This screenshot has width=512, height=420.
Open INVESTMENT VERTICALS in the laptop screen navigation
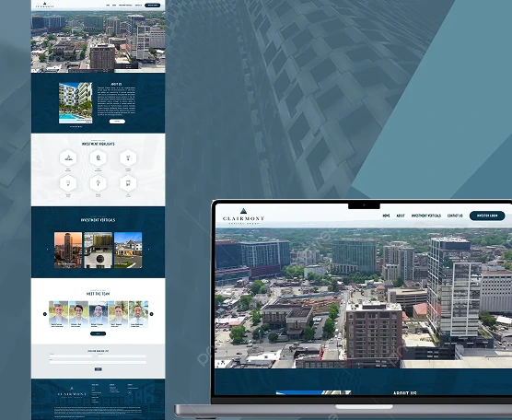click(425, 216)
